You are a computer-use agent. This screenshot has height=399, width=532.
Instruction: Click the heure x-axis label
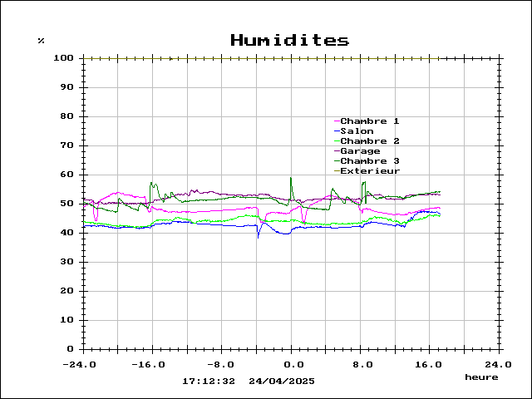pyautogui.click(x=481, y=377)
